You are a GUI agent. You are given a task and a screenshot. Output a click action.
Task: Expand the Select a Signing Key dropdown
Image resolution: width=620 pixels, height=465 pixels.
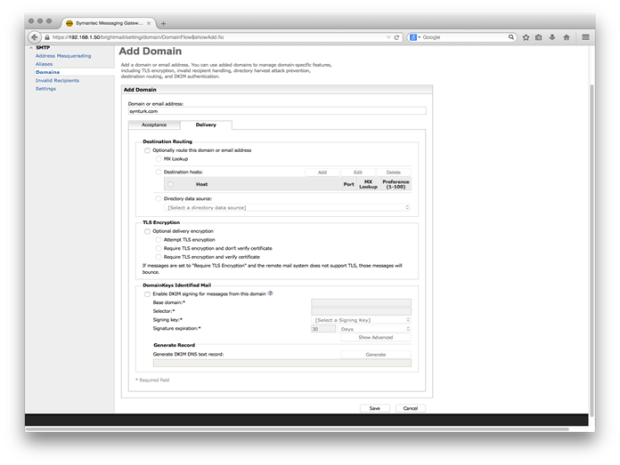[x=361, y=320]
